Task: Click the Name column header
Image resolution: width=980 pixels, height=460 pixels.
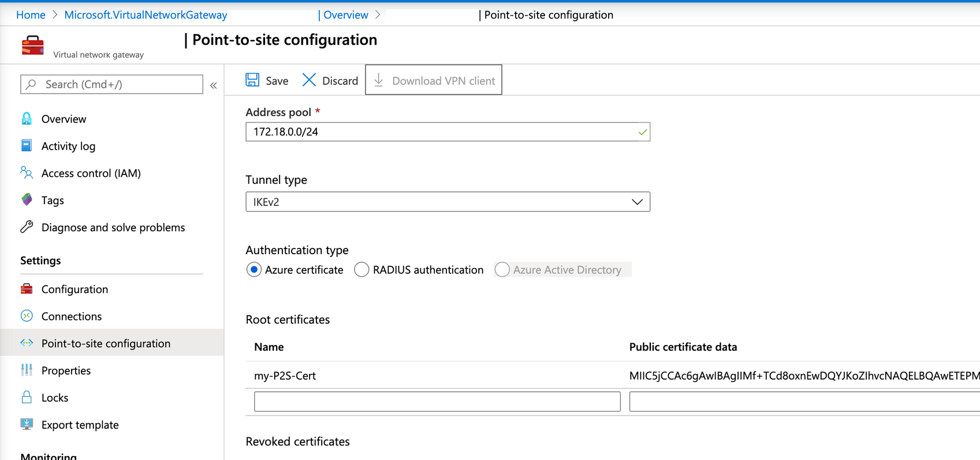Action: tap(269, 347)
